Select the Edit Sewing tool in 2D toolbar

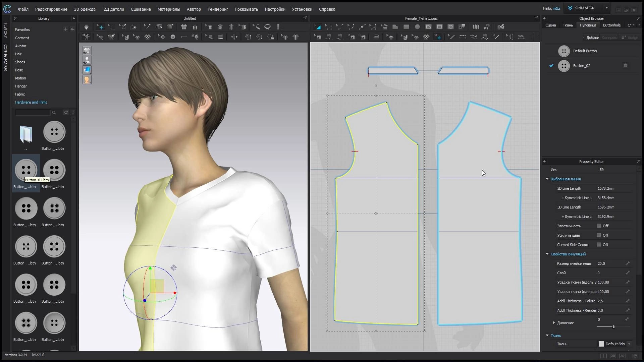pyautogui.click(x=317, y=37)
